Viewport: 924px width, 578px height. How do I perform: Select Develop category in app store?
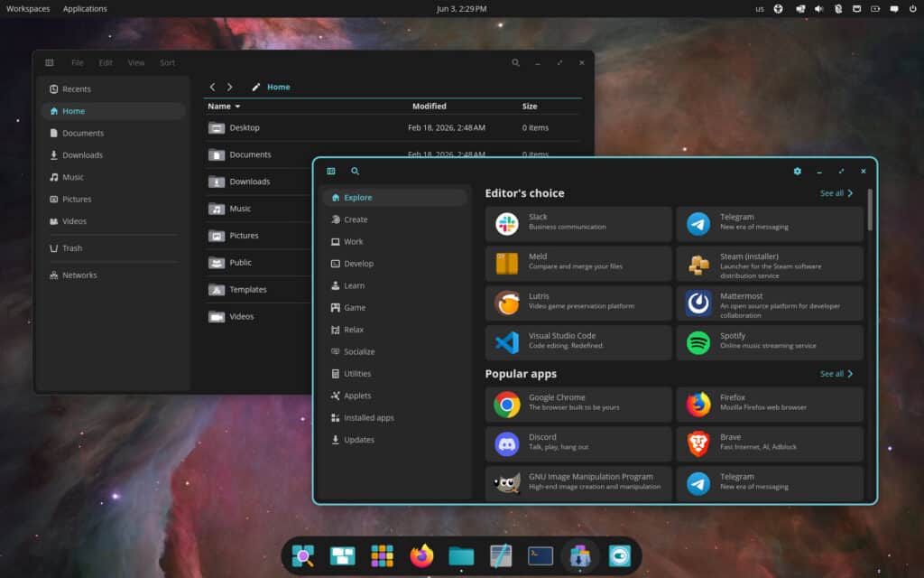[395, 264]
